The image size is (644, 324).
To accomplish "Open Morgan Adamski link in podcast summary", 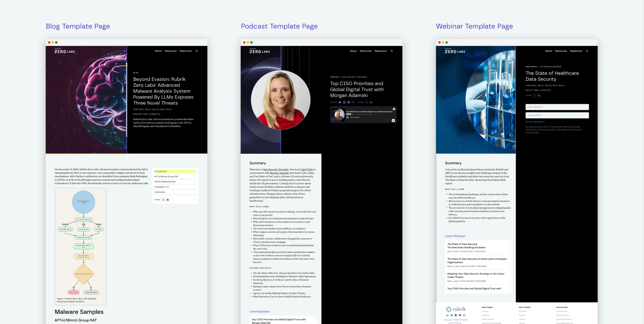I will pyautogui.click(x=279, y=173).
